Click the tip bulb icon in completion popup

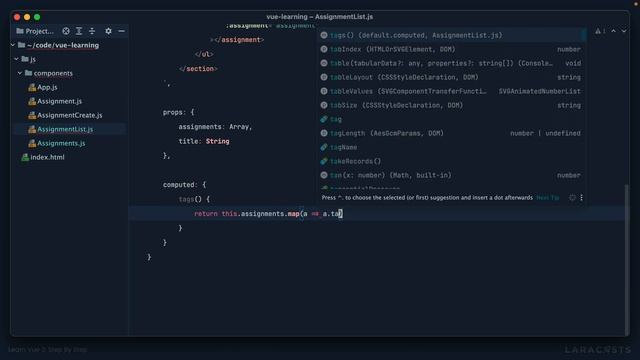(572, 198)
